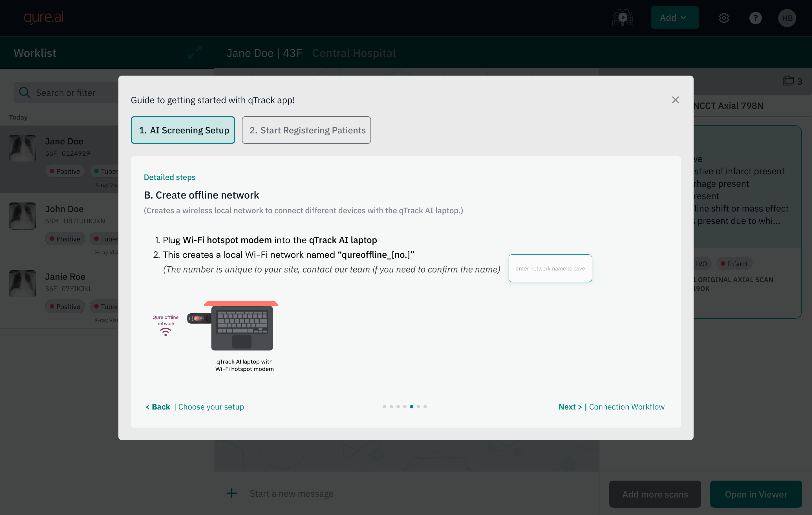The height and width of the screenshot is (515, 812).
Task: Play the lungs video tutorial icon
Action: coord(623,17)
